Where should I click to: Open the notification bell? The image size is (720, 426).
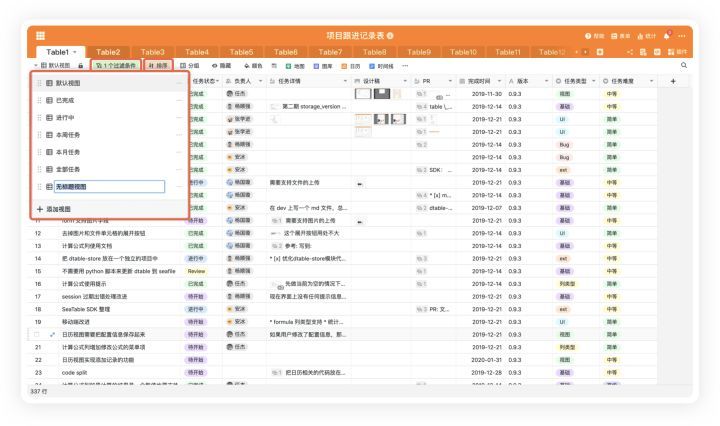pos(667,35)
